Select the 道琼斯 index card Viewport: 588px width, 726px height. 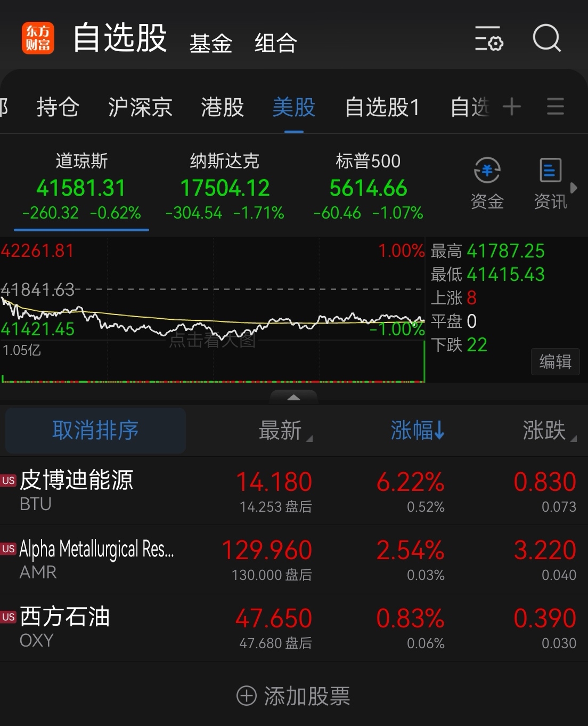pos(81,187)
